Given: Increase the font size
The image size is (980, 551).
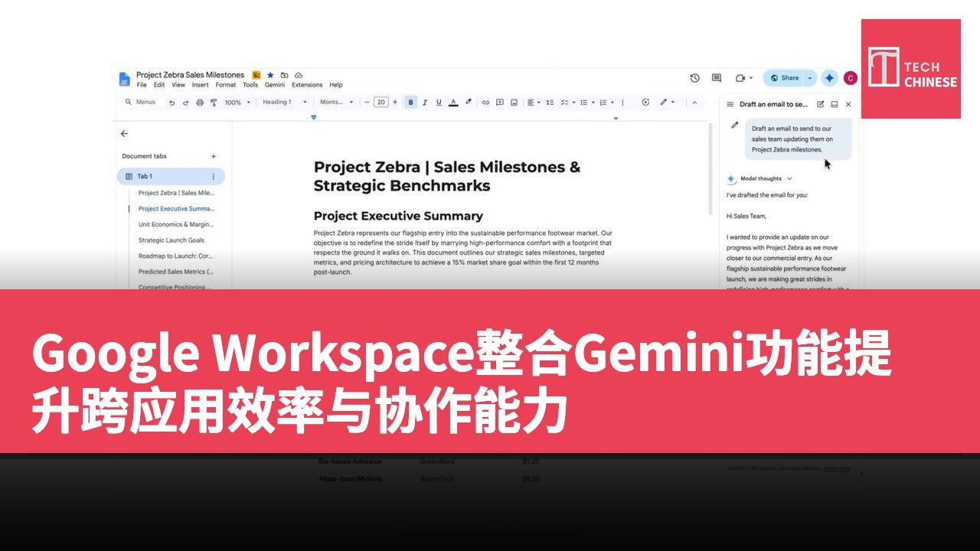Looking at the screenshot, I should click(x=395, y=102).
